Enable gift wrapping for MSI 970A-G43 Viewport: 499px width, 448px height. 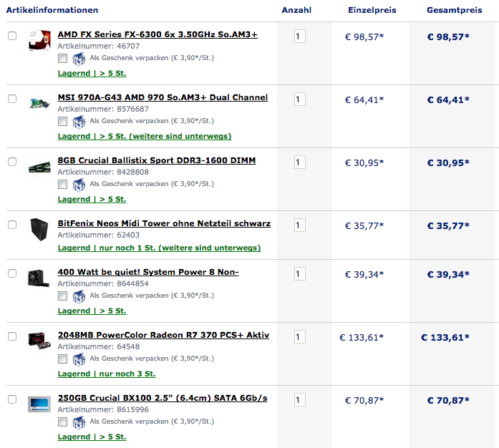[63, 121]
